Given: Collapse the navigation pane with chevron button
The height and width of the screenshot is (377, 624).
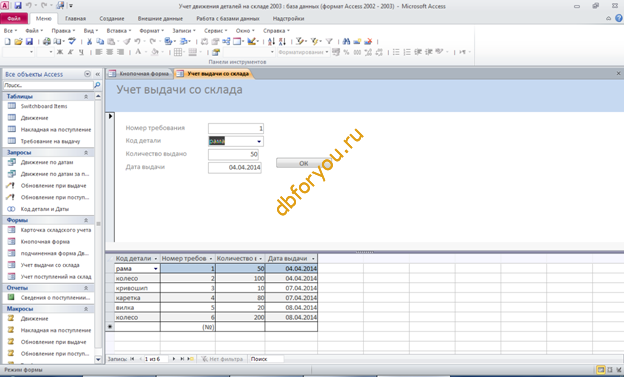Looking at the screenshot, I should coord(98,74).
